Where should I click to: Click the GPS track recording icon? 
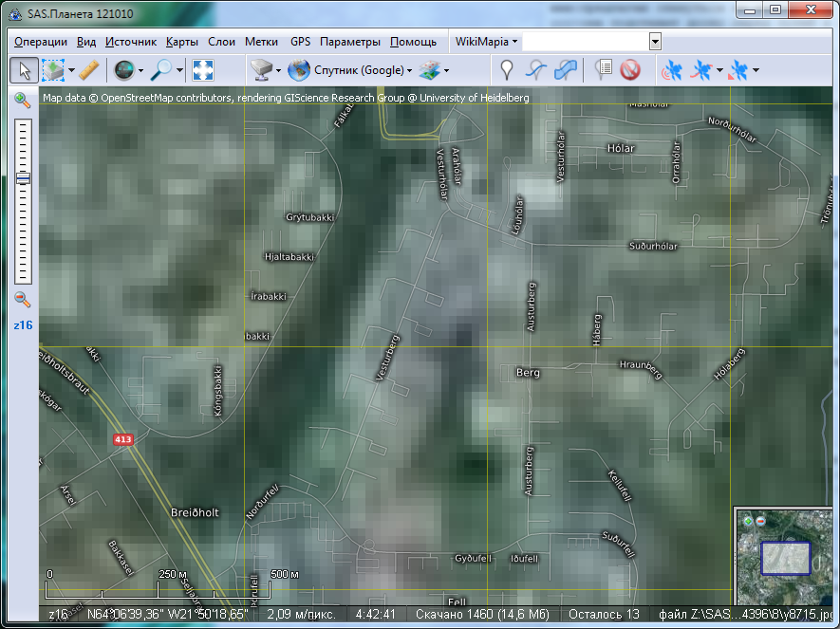point(701,70)
